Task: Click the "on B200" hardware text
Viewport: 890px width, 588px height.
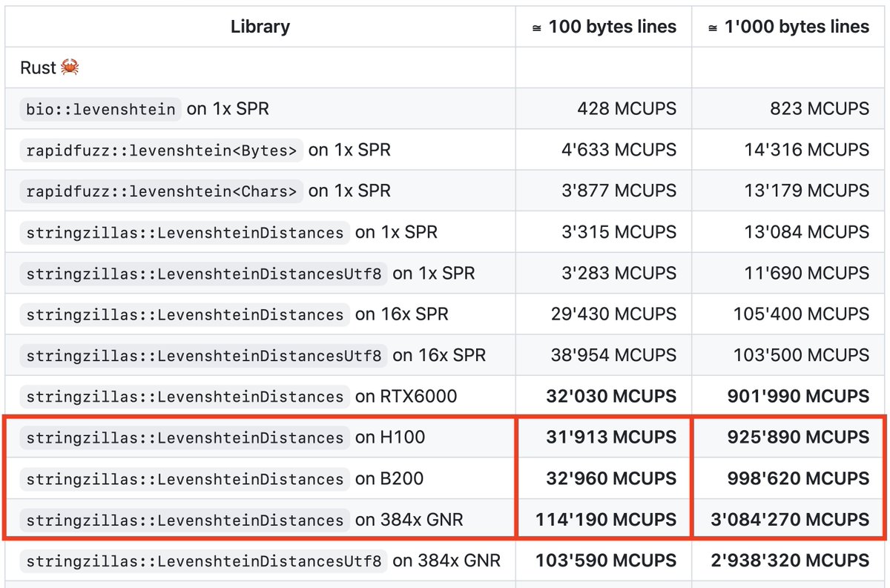Action: pos(389,479)
